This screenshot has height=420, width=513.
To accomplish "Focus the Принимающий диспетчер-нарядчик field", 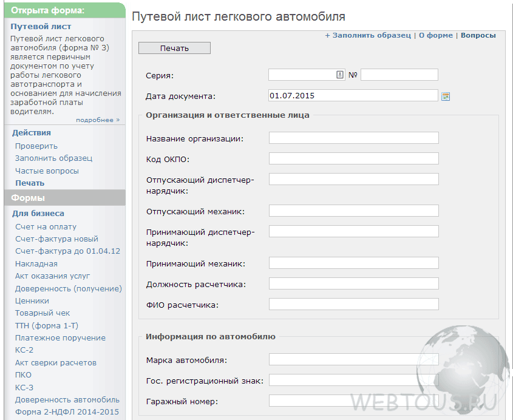I will click(354, 231).
